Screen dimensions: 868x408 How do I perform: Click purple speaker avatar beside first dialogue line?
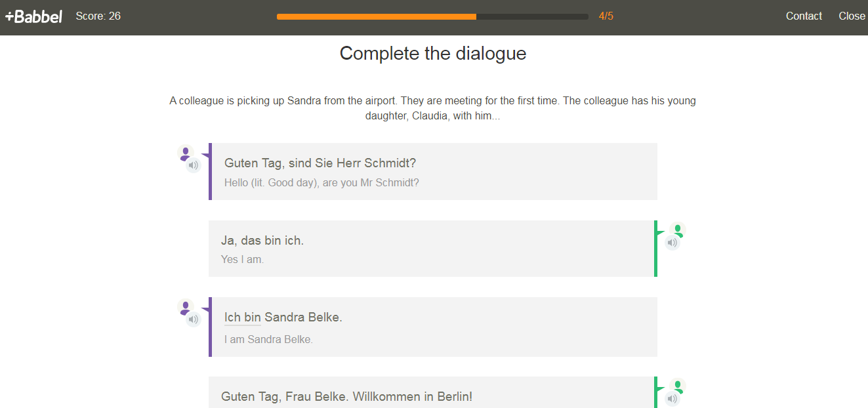pos(185,153)
